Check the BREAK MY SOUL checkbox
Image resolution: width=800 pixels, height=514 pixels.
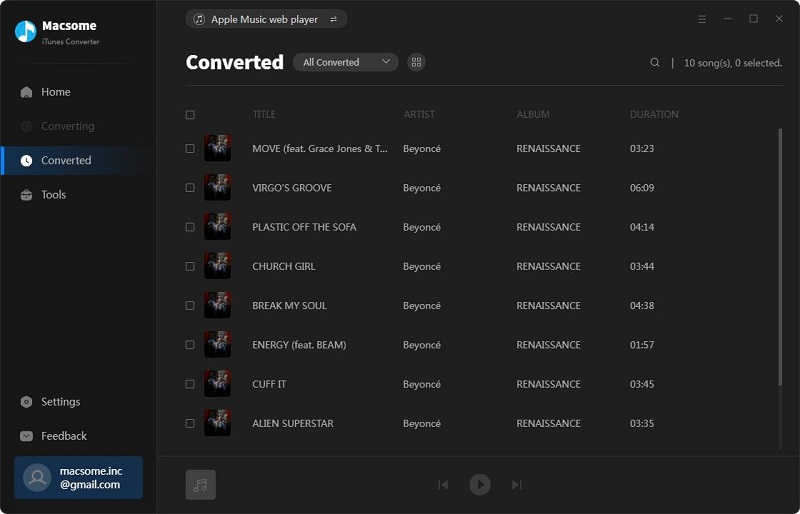point(190,306)
